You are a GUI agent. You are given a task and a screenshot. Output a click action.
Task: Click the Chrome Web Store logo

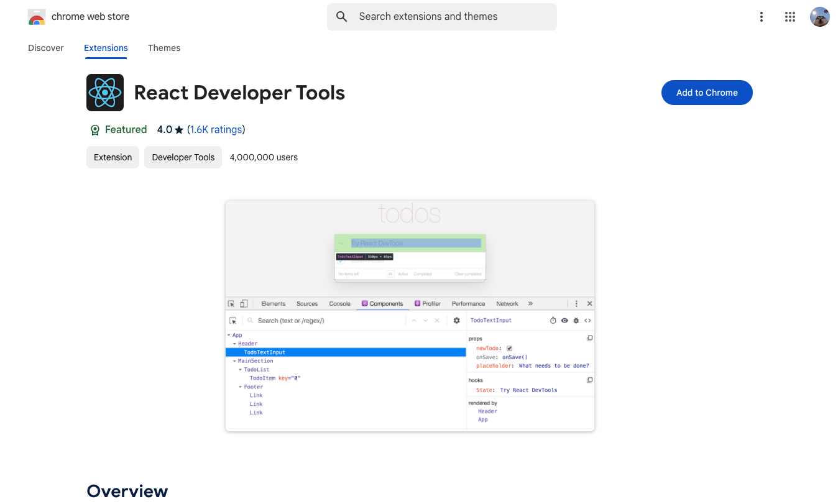click(x=37, y=17)
